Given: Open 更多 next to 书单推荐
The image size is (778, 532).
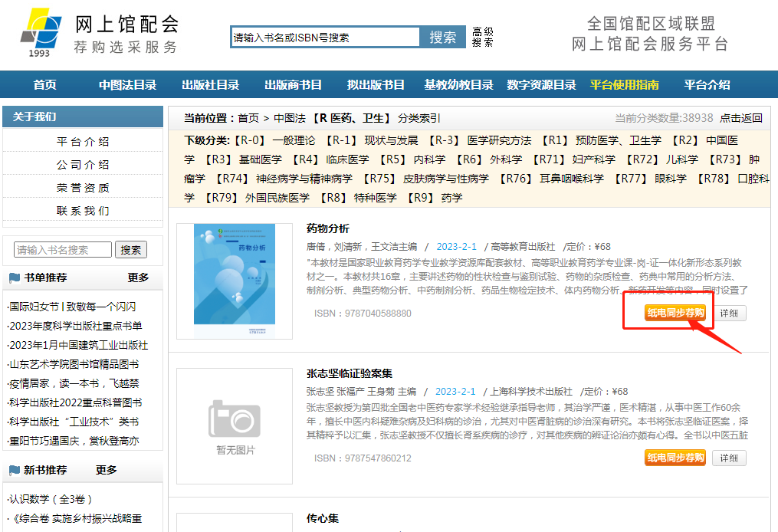Looking at the screenshot, I should 138,277.
